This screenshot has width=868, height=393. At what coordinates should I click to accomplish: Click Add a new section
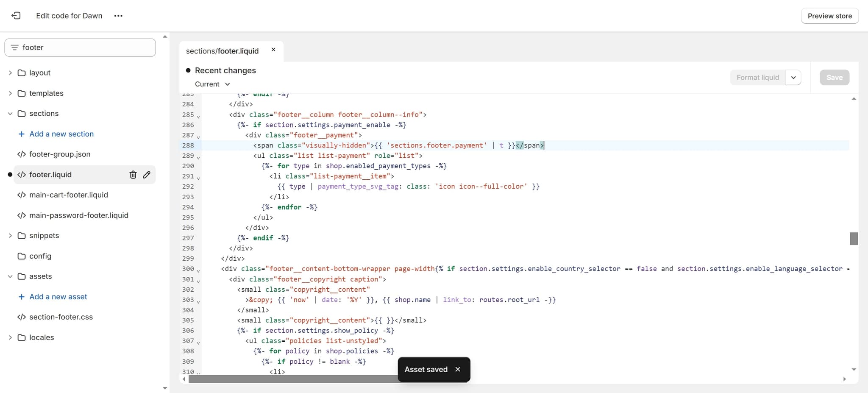pos(61,134)
